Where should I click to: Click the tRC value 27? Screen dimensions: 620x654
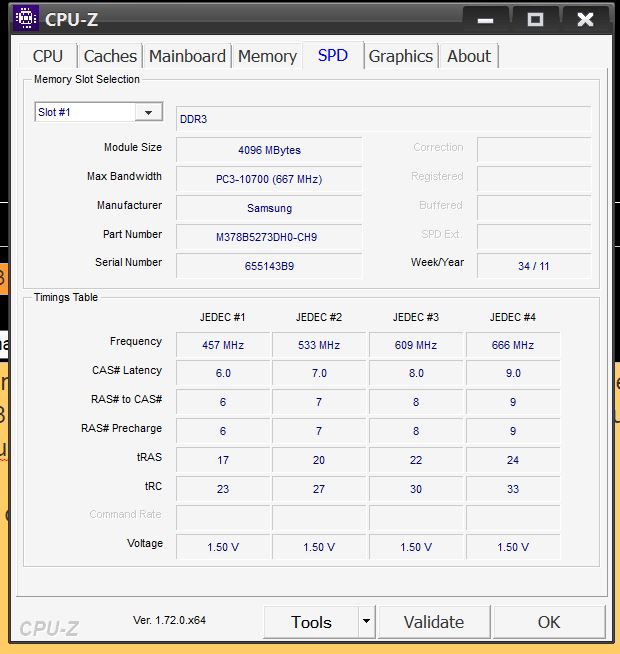[319, 488]
